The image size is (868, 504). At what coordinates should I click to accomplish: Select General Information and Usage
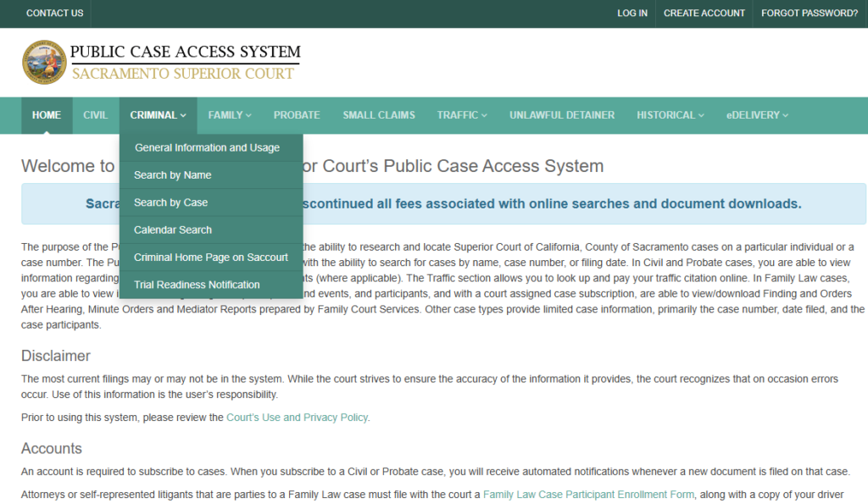(207, 147)
